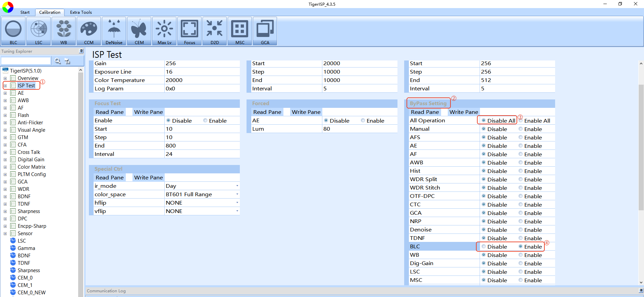
Task: Switch to the Extra Tools tab
Action: [81, 12]
